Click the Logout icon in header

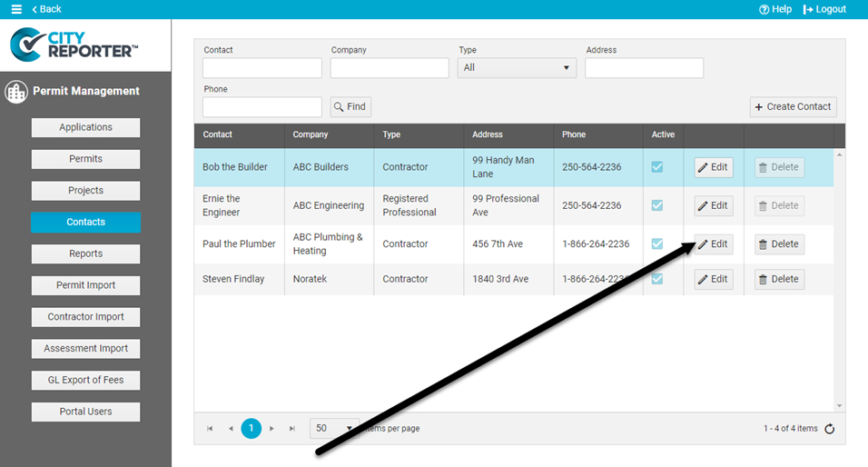point(808,9)
